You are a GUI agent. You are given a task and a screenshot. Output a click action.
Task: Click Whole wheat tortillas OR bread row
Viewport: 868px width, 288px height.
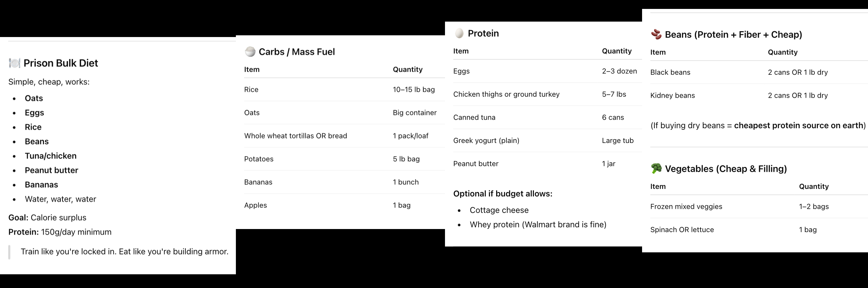pyautogui.click(x=296, y=136)
